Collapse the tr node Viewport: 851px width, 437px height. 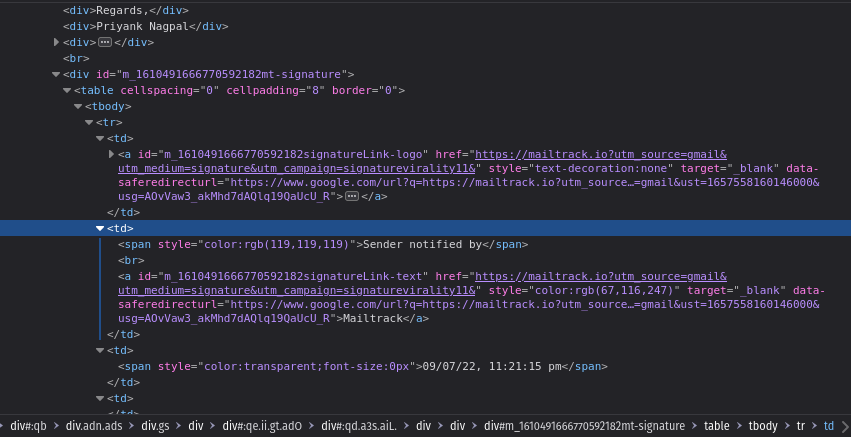[x=89, y=123]
